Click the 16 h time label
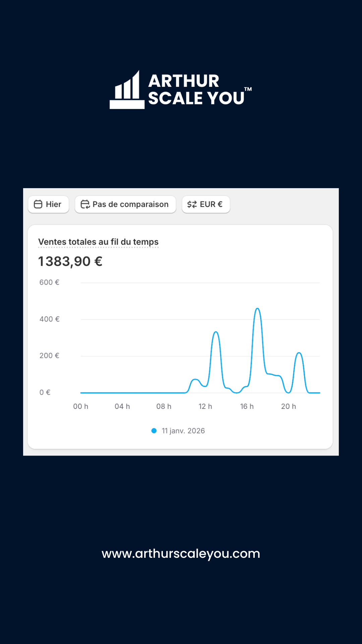The height and width of the screenshot is (644, 362). (x=247, y=407)
